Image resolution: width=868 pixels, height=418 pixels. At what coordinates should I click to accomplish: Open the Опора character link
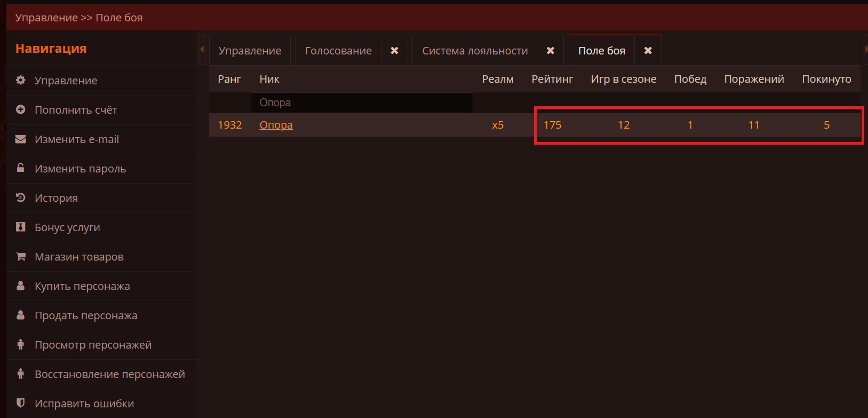[276, 125]
